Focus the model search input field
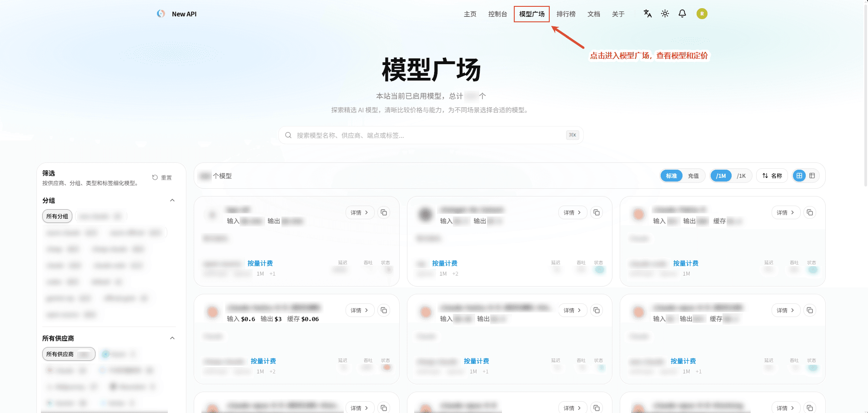 (x=431, y=135)
